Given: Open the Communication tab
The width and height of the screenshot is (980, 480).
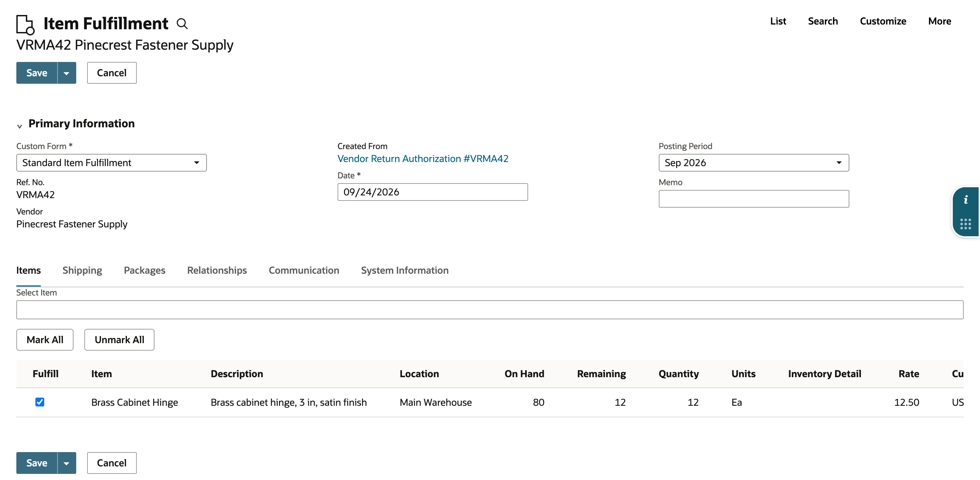Looking at the screenshot, I should point(304,270).
